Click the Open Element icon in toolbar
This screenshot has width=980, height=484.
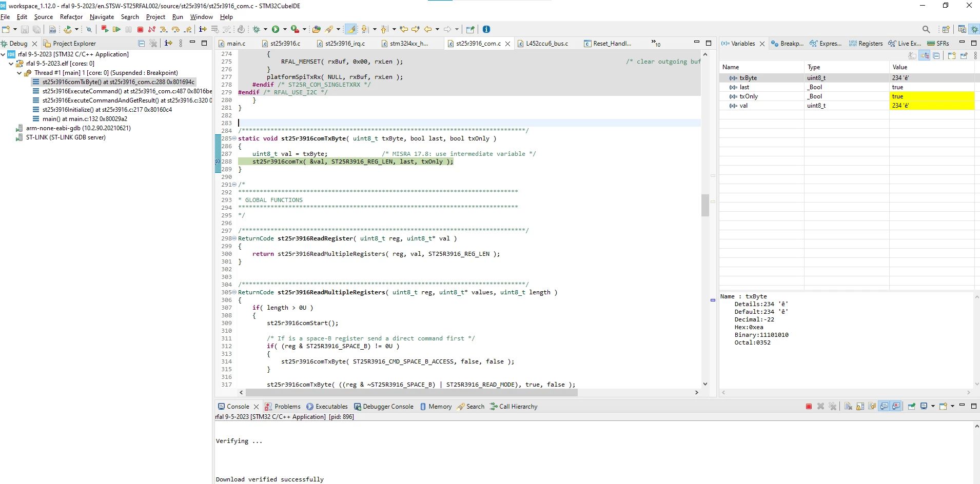pyautogui.click(x=317, y=29)
